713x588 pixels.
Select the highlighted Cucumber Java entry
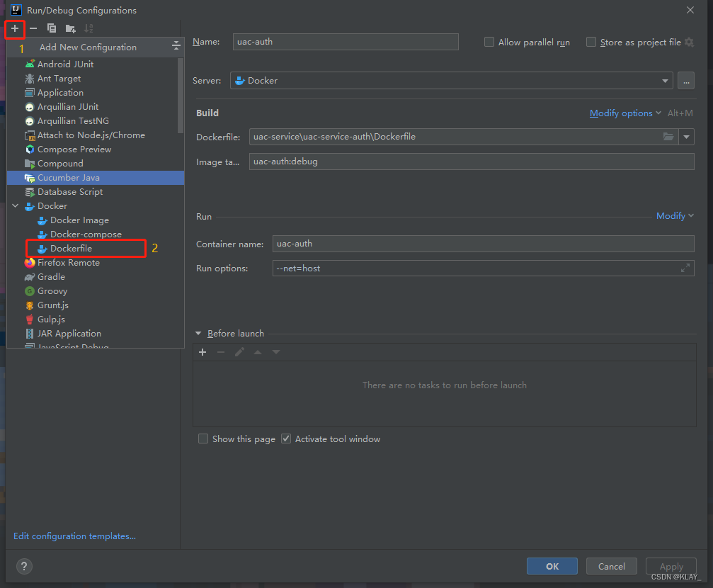pos(96,178)
